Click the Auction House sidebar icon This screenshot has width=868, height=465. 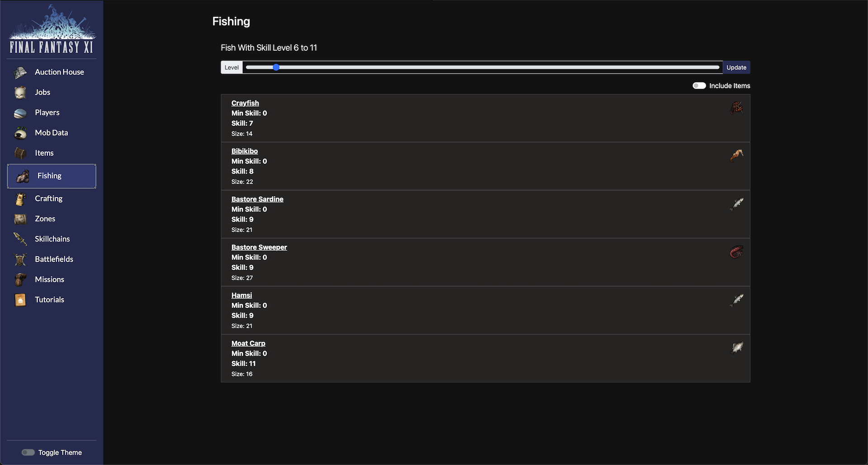point(20,72)
